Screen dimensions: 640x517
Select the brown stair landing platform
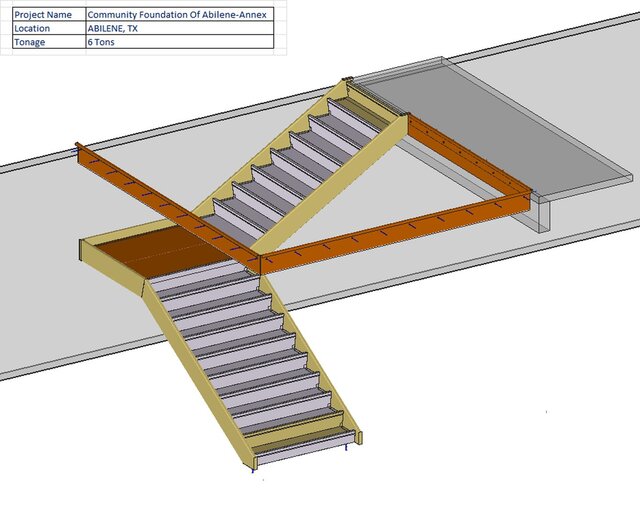[163, 251]
